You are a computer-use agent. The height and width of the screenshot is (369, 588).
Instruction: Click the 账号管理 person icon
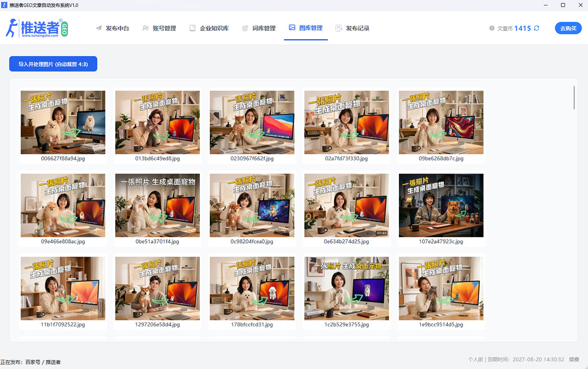click(x=146, y=28)
